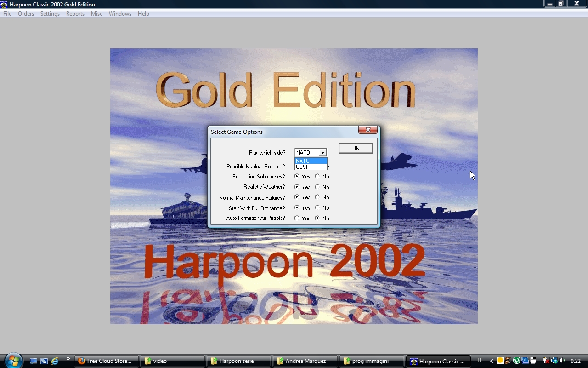588x368 pixels.
Task: Click the IT language bar indicator
Action: (480, 361)
